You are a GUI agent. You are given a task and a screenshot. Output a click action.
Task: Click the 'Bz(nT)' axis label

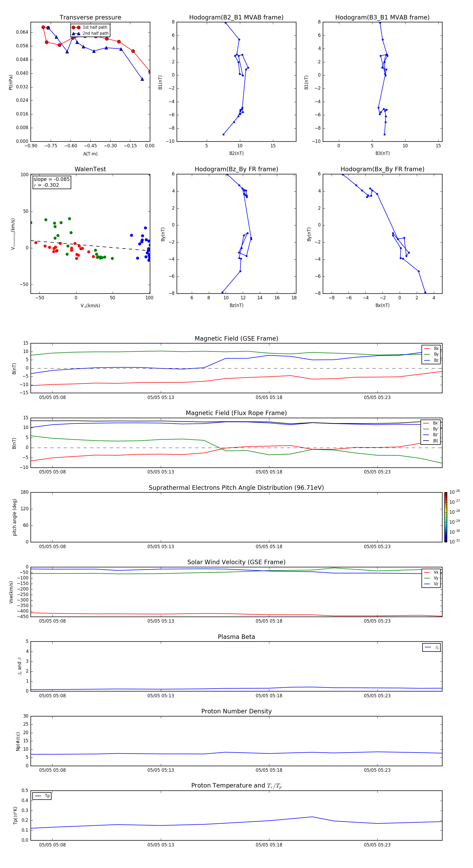[236, 305]
